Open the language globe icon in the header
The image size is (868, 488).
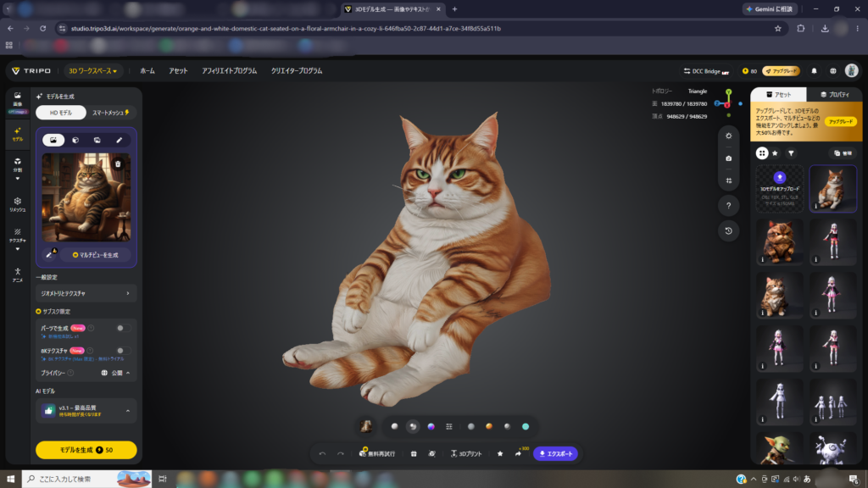[x=832, y=71]
